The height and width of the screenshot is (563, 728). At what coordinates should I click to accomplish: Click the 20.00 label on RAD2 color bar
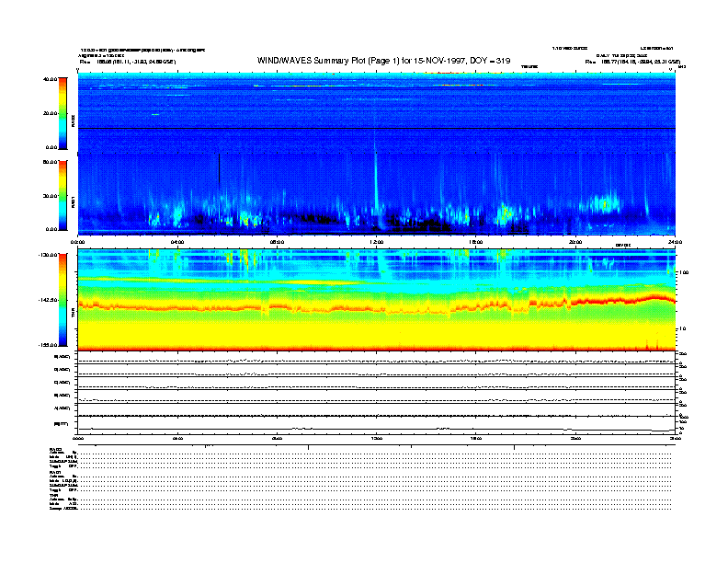[x=50, y=113]
